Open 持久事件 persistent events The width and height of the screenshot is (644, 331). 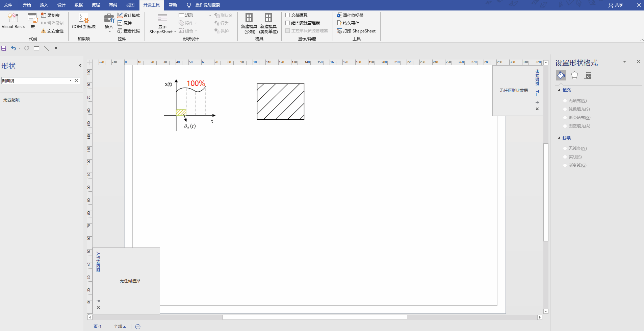tap(348, 23)
